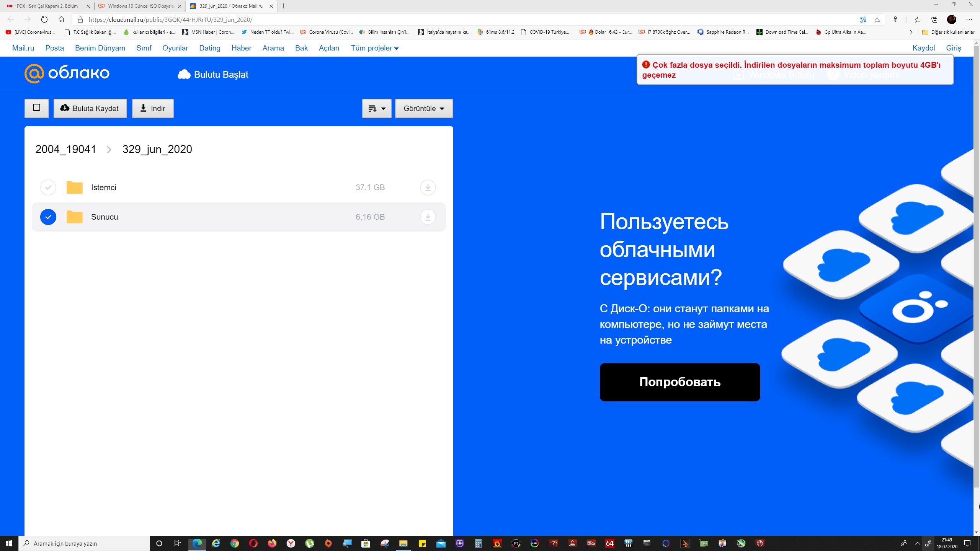Viewport: 980px width, 551px height.
Task: Open the notification center
Action: point(967,543)
